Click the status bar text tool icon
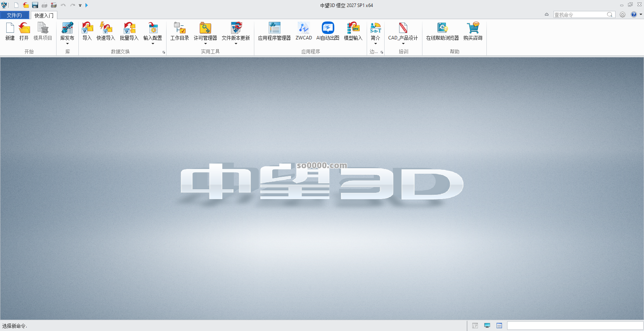This screenshot has width=644, height=331. tap(475, 326)
